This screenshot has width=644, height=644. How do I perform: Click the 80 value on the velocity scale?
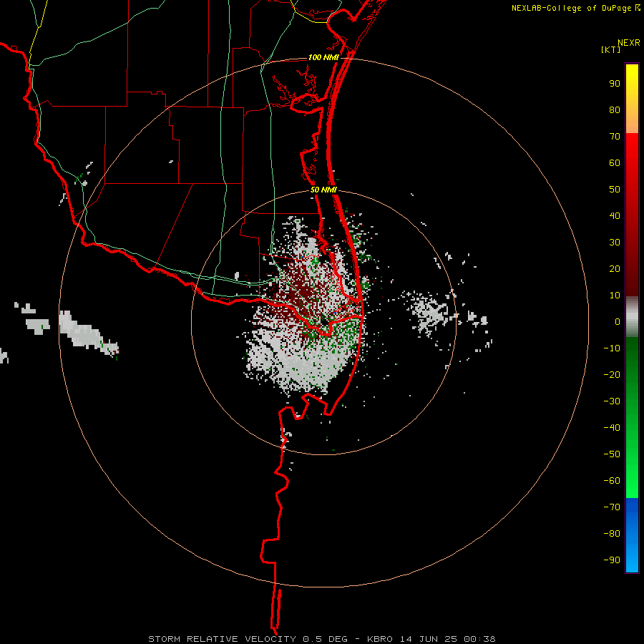pos(615,110)
